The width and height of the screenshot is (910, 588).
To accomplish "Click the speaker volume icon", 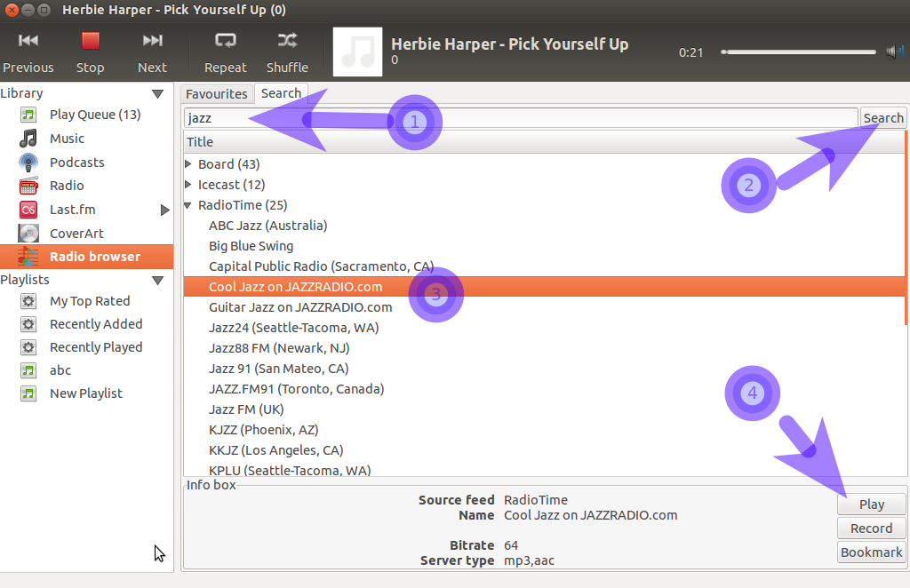I will click(x=894, y=52).
